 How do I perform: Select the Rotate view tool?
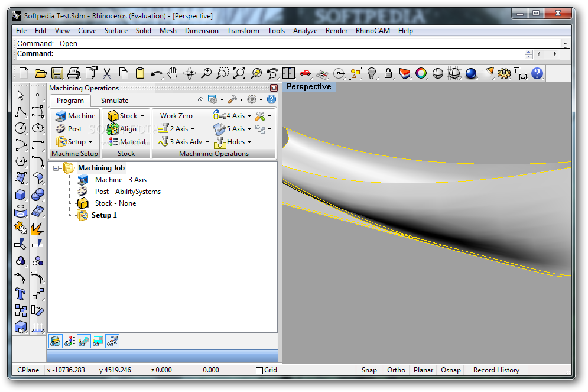[x=190, y=73]
